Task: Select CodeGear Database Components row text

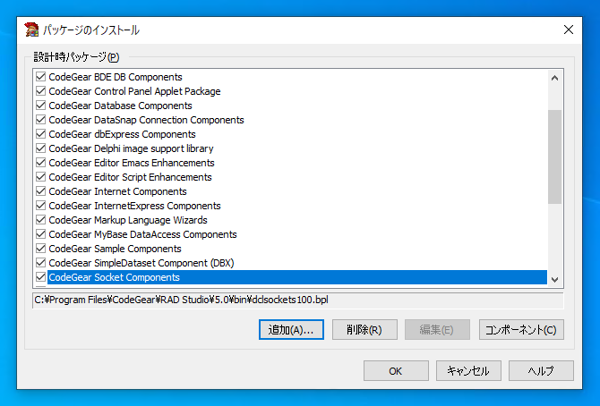Action: click(120, 106)
